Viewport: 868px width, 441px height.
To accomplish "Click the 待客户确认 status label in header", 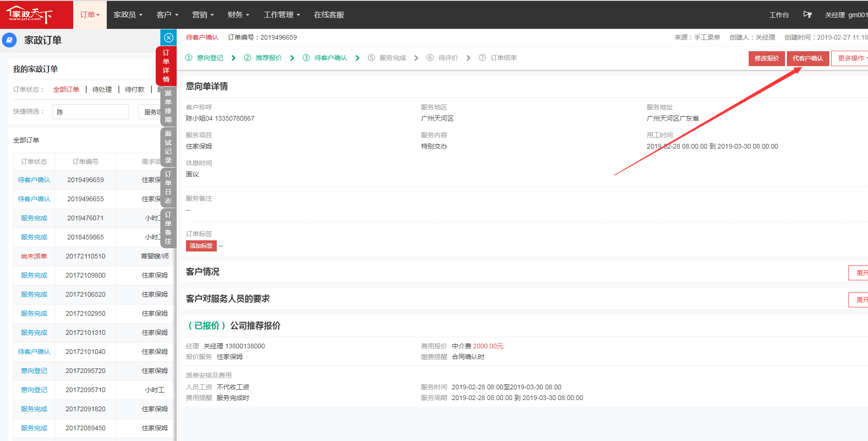I will (x=202, y=37).
